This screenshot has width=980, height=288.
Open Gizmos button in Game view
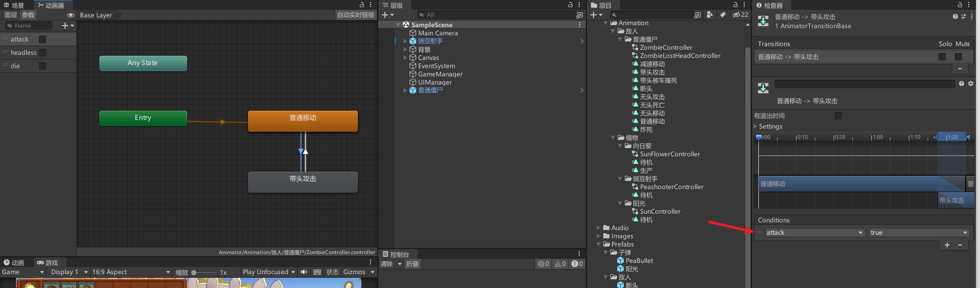(x=354, y=272)
